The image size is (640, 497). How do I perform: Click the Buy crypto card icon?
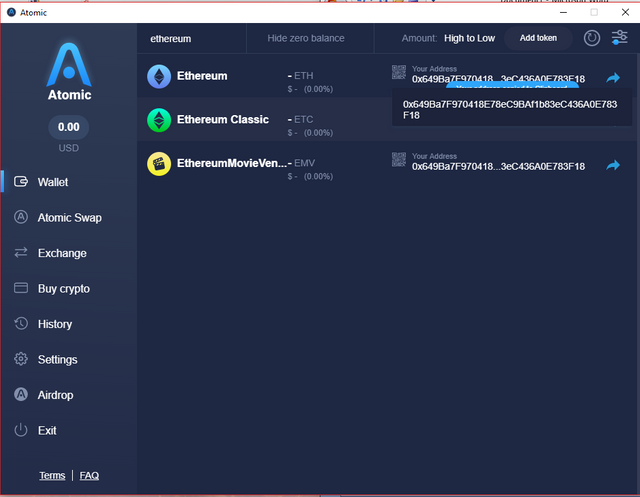pyautogui.click(x=21, y=288)
